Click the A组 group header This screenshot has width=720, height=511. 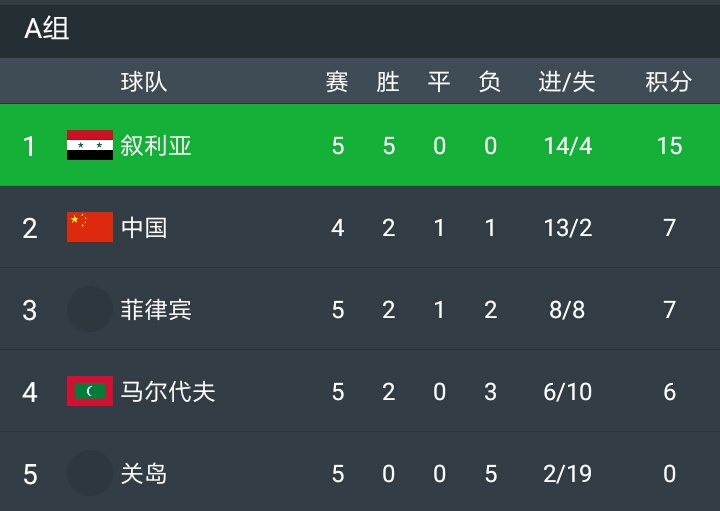(x=47, y=29)
